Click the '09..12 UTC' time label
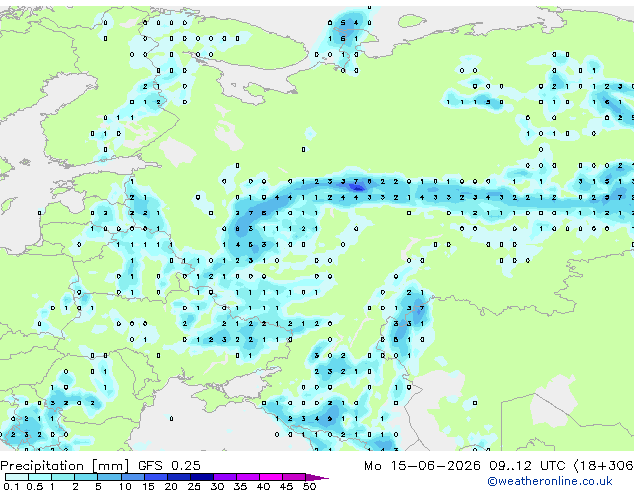The height and width of the screenshot is (490, 634). [527, 466]
